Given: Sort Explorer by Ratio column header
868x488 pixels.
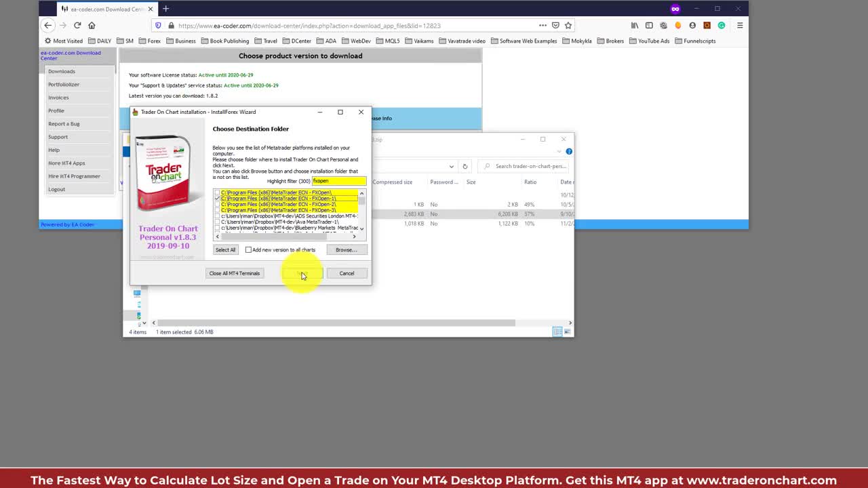Looking at the screenshot, I should (x=530, y=182).
